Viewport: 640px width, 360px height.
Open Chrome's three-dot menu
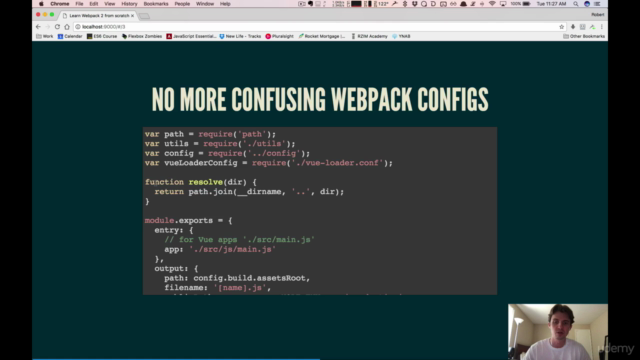(602, 27)
